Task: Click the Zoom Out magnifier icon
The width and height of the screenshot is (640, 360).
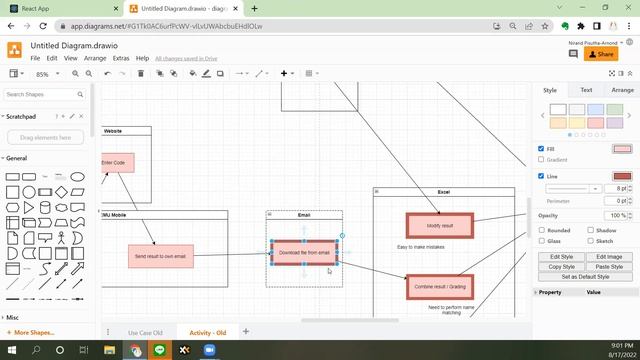Action: [89, 73]
